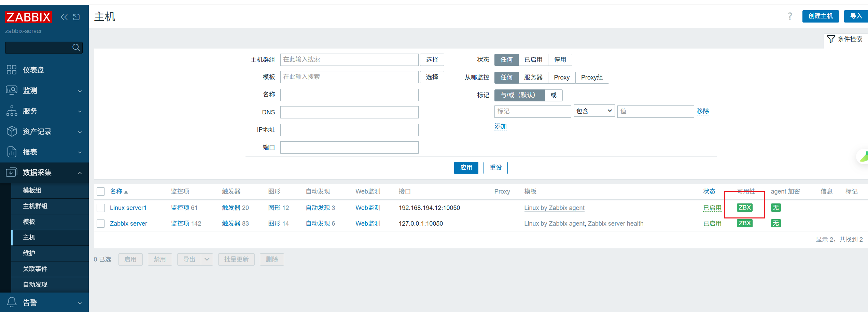The image size is (868, 312).
Task: Set 状态 filter to 停用
Action: [560, 60]
